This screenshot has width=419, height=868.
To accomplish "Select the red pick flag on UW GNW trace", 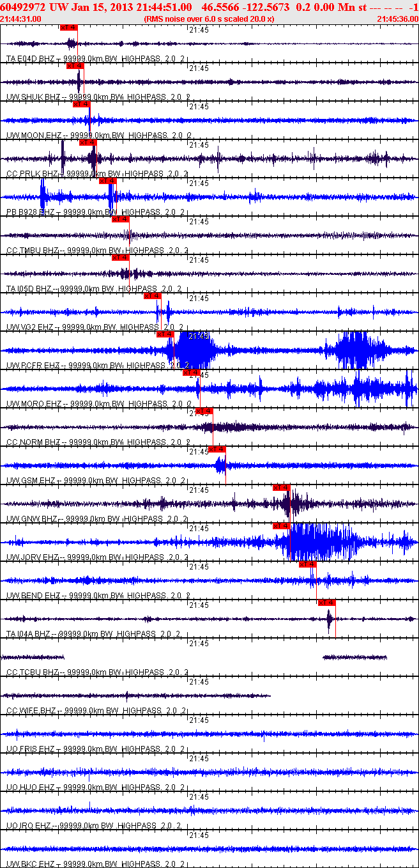I will [x=282, y=488].
